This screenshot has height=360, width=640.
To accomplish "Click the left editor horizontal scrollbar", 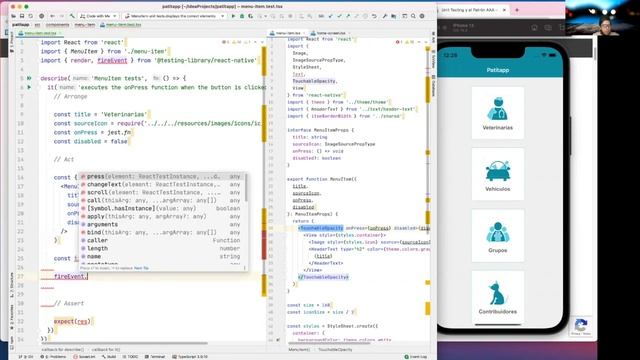I will pyautogui.click(x=124, y=343).
